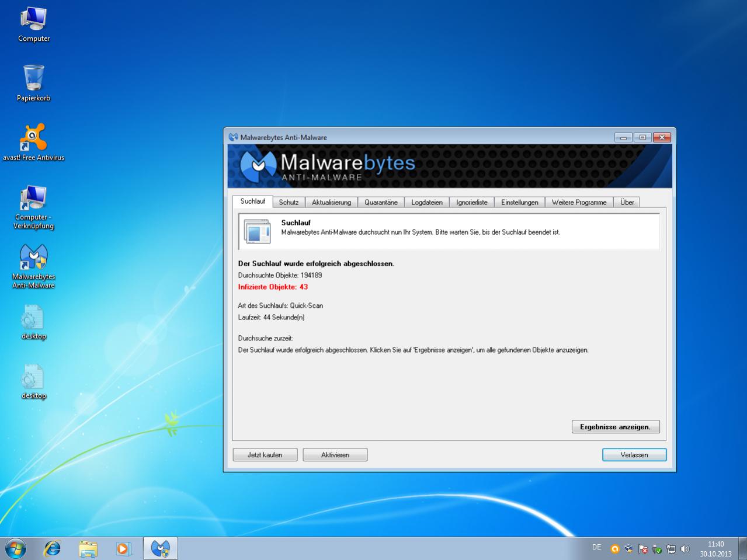Open the Über tab
Viewport: 747px width, 560px height.
tap(627, 202)
